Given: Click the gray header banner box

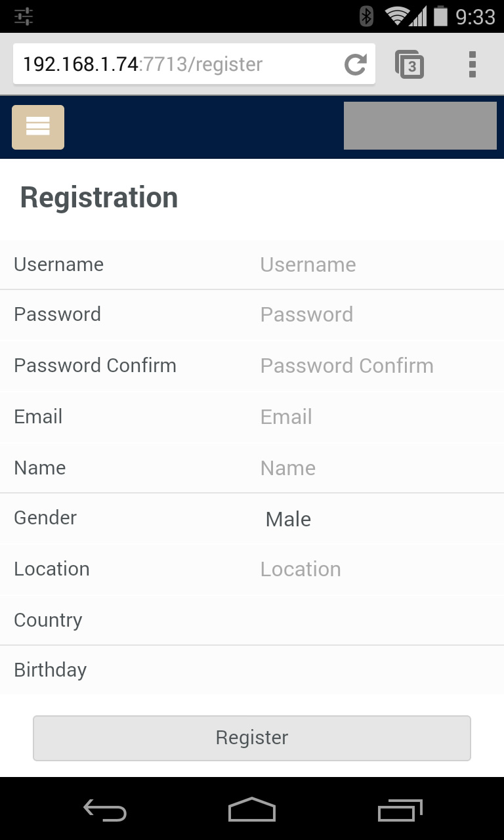Looking at the screenshot, I should pyautogui.click(x=420, y=125).
